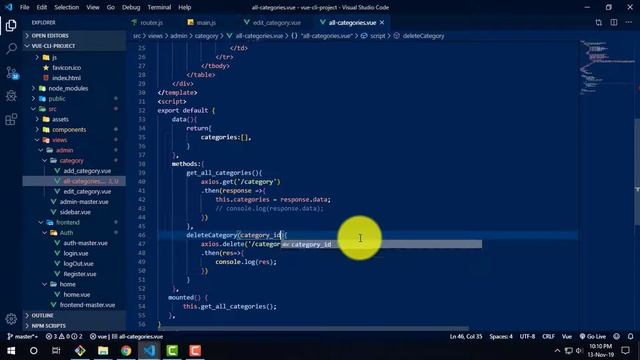Click Ln 46, Col 35 position indicator
Viewport: 640px width, 360px height.
[466, 336]
